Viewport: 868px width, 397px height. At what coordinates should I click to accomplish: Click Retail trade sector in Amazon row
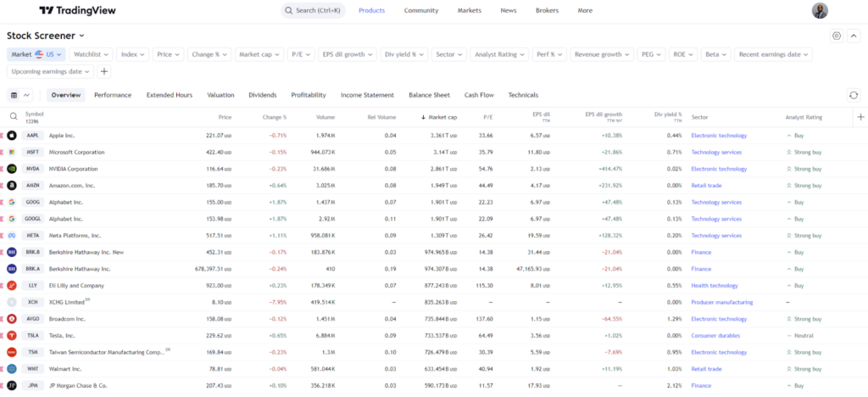click(706, 186)
